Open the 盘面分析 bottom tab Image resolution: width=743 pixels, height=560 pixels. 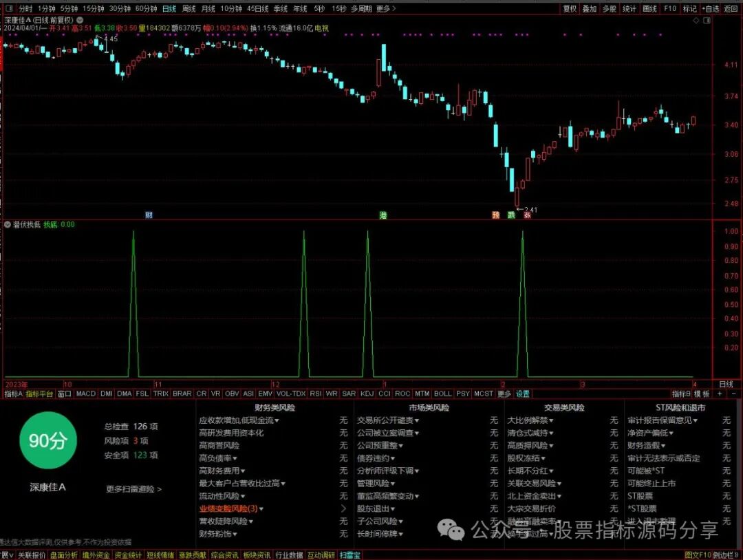tap(64, 554)
